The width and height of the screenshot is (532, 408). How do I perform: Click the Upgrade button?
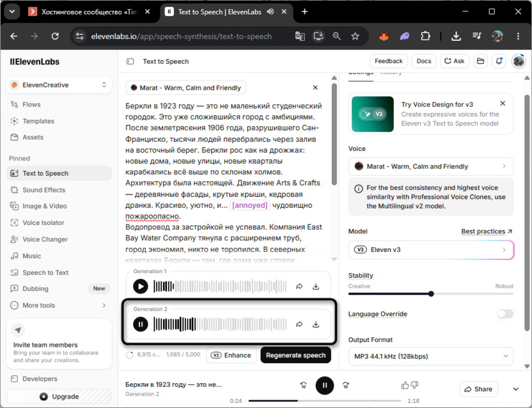point(59,396)
